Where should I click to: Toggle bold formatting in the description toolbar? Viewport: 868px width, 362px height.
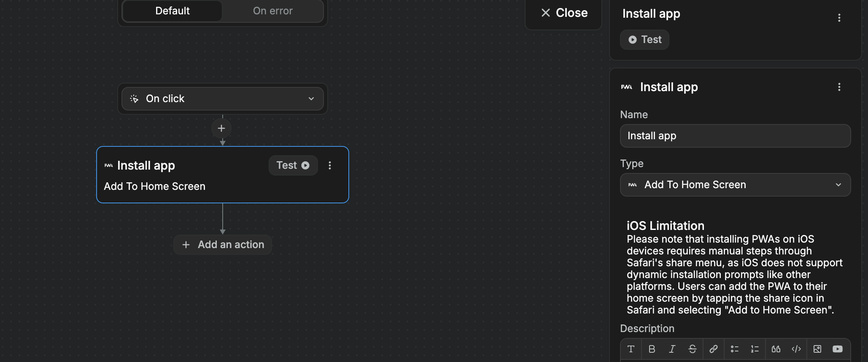click(652, 349)
